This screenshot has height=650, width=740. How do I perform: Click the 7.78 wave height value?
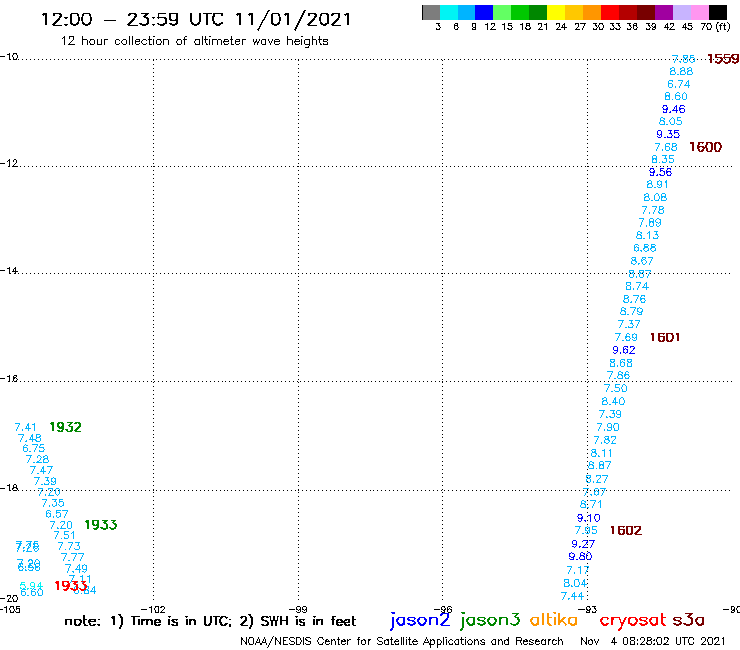653,210
